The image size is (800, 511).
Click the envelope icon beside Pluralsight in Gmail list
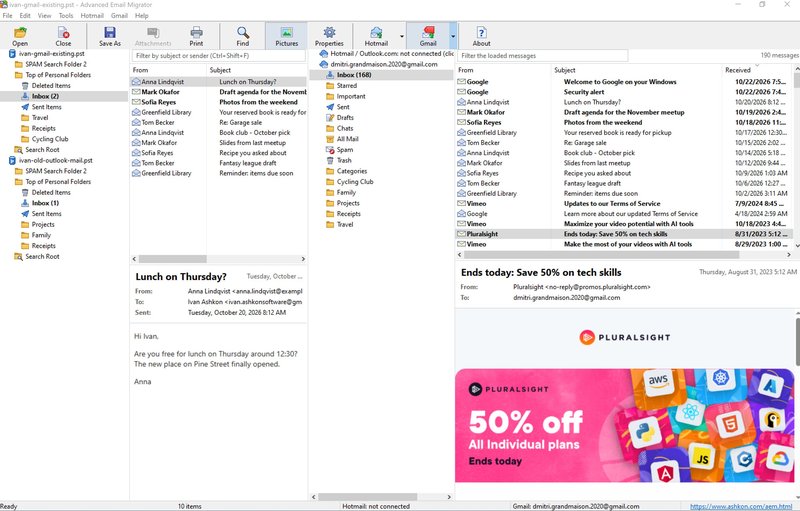(461, 234)
